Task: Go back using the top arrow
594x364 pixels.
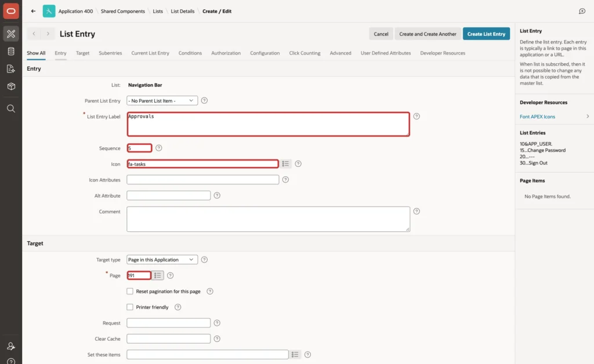Action: [33, 11]
